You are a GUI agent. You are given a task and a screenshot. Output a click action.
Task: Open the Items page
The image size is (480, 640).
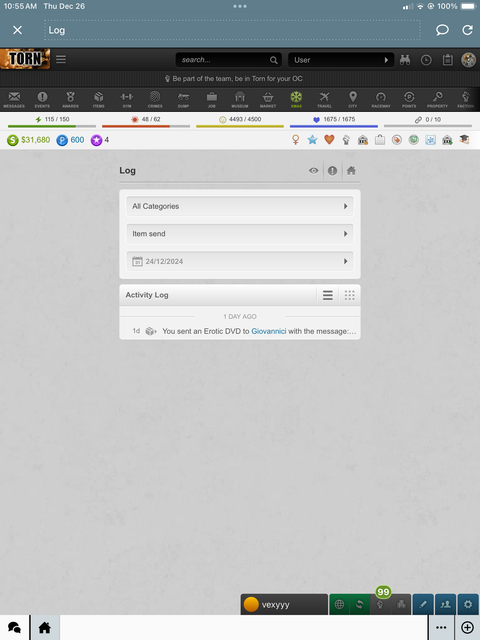point(98,99)
